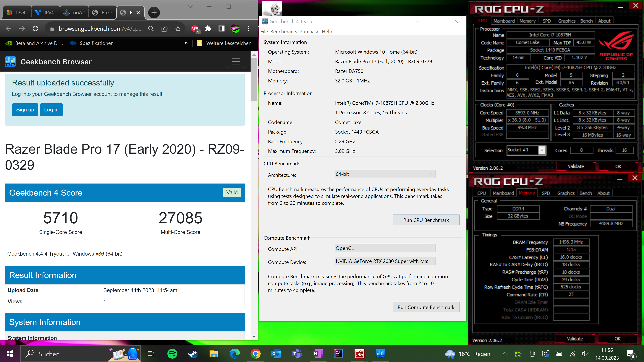Open Steam from the taskbar
Viewport: 644px width, 362px height.
193,354
